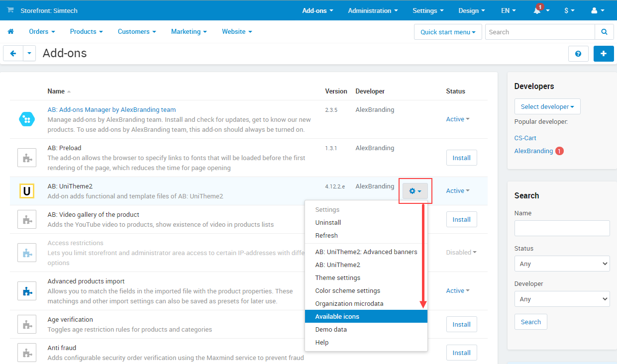Install the AB: Preload add-on

pos(461,158)
